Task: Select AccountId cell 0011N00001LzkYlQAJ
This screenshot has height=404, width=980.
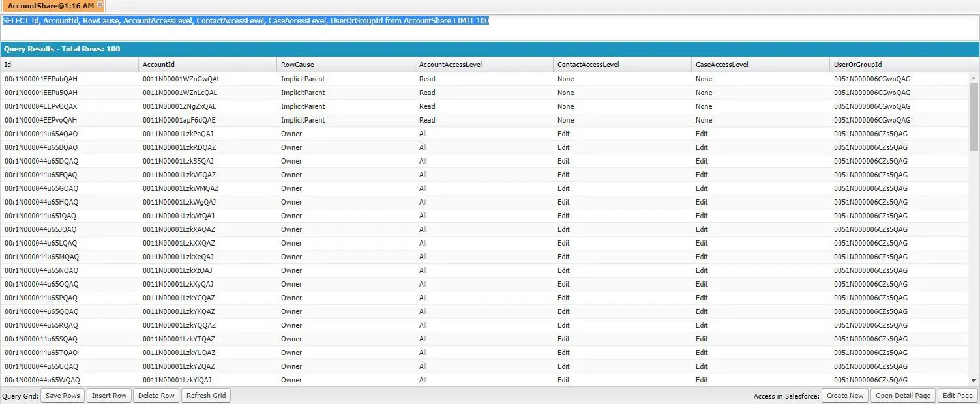Action: (207, 380)
